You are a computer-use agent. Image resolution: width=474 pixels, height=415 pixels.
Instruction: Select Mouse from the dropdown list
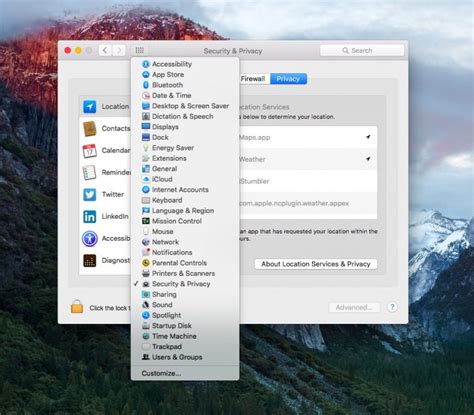click(185, 231)
